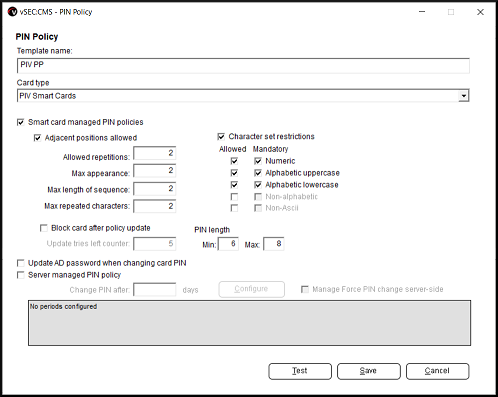Click the Max repeated characters field
498x397 pixels.
155,206
